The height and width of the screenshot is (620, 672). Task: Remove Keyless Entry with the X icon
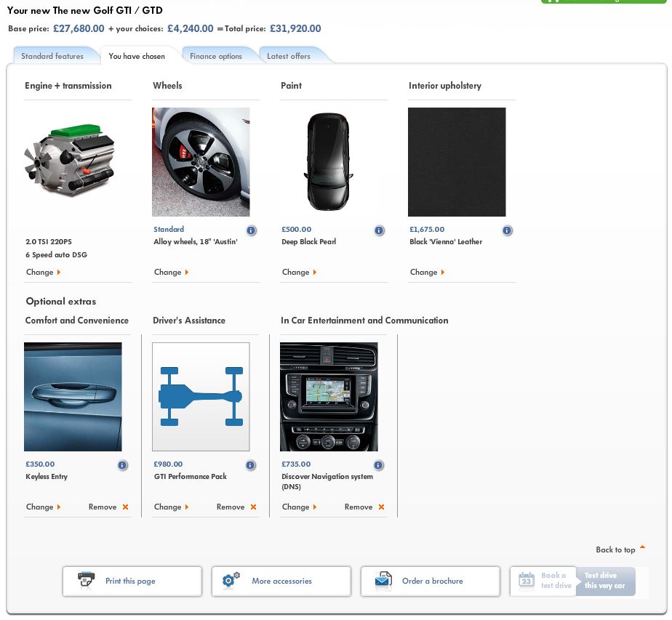pyautogui.click(x=125, y=507)
